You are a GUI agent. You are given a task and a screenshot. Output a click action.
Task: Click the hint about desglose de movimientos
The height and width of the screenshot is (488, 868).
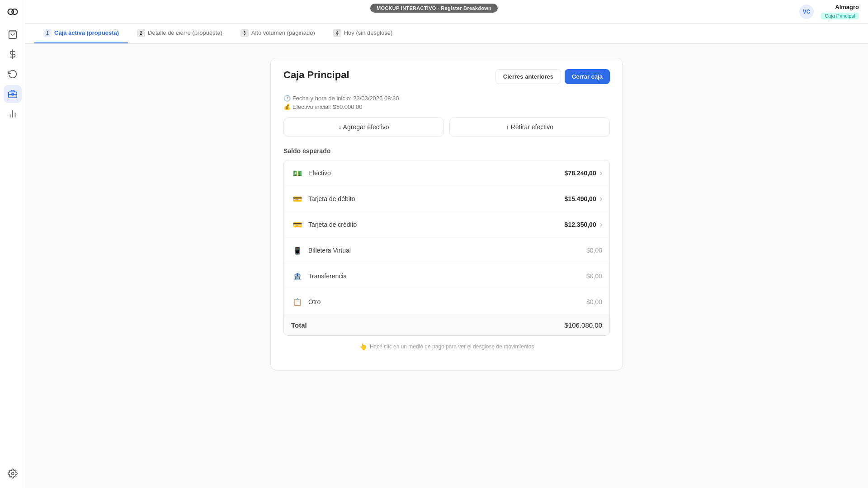pyautogui.click(x=447, y=347)
